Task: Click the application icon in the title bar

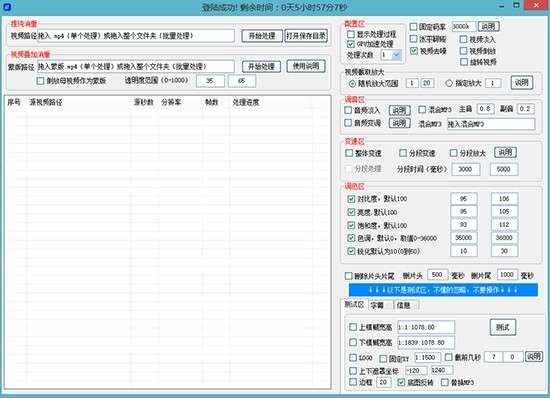Action: click(7, 6)
